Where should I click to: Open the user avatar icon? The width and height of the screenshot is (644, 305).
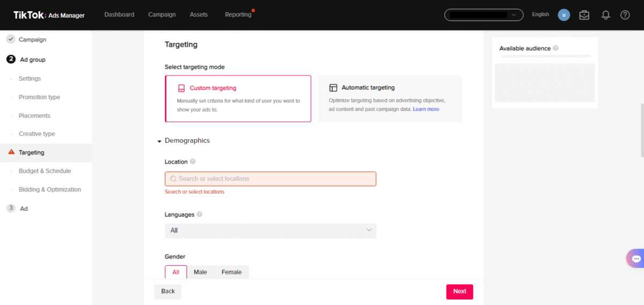(x=563, y=15)
